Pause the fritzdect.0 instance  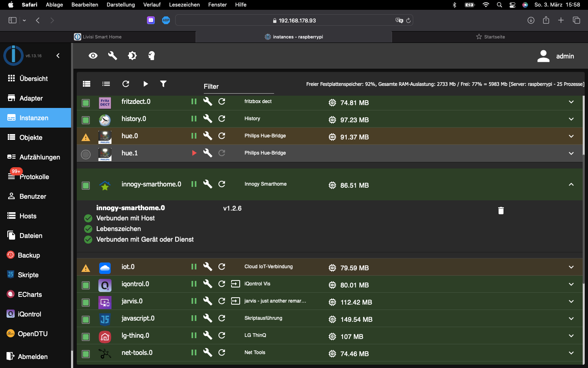pyautogui.click(x=194, y=101)
